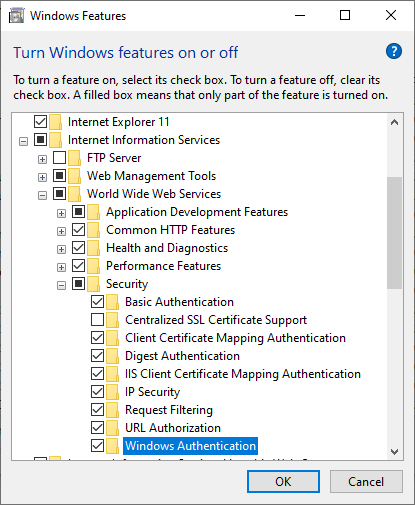
Task: Select the Windows Authentication tree item
Action: click(191, 446)
